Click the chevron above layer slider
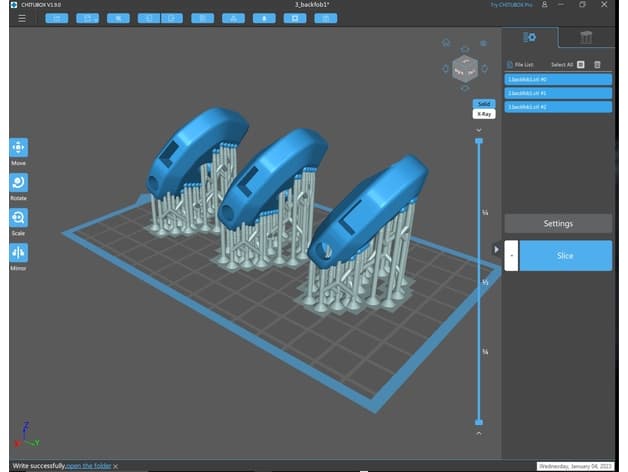This screenshot has width=628, height=472. click(479, 131)
